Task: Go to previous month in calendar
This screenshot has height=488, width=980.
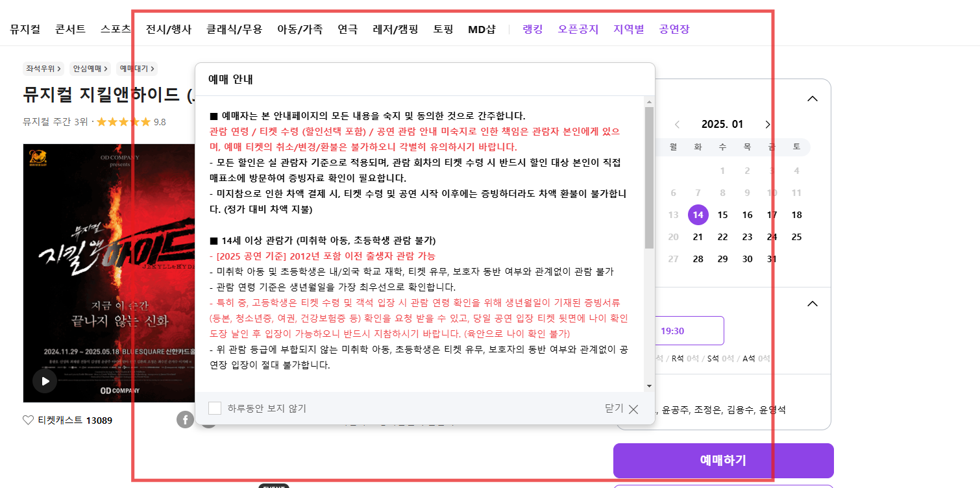Action: click(x=677, y=125)
